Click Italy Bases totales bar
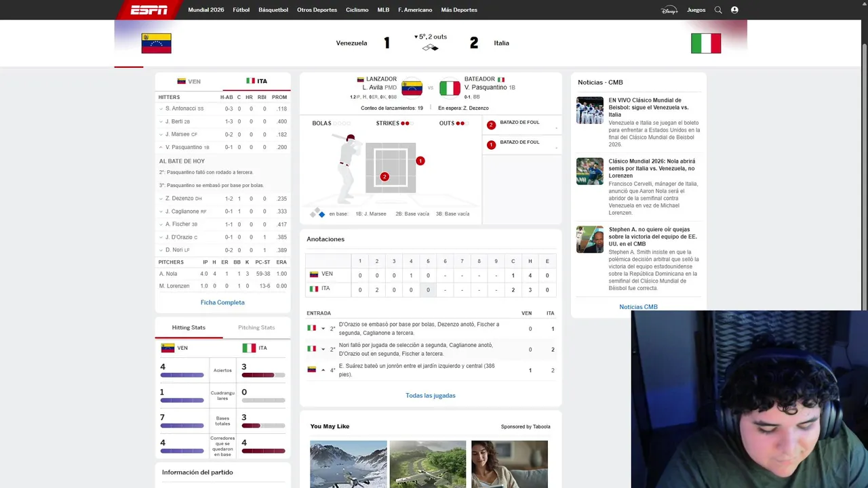Image resolution: width=868 pixels, height=488 pixels. (x=263, y=426)
